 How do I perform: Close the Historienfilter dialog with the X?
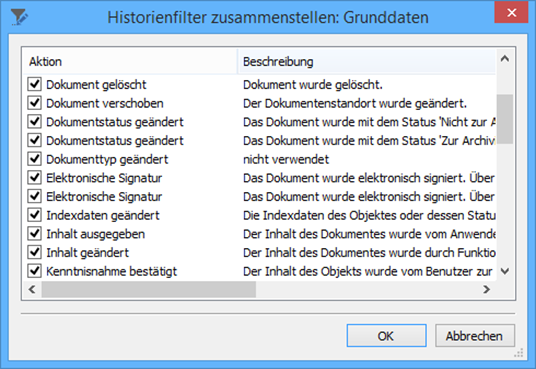click(x=511, y=13)
